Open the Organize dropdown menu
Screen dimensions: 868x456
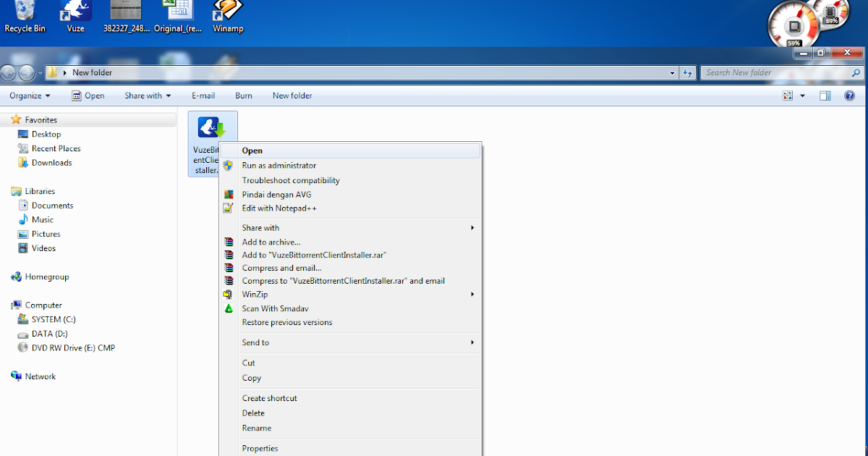click(30, 96)
